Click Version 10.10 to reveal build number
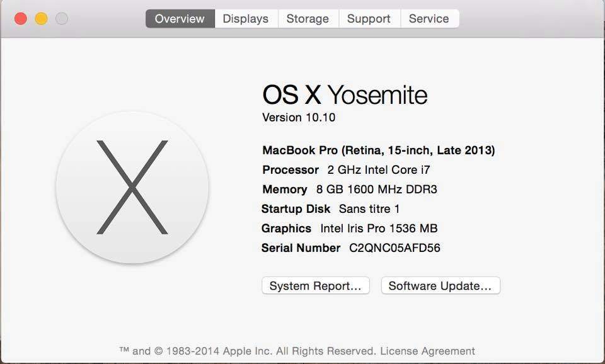Screen dimensions: 605x364 (x=299, y=117)
